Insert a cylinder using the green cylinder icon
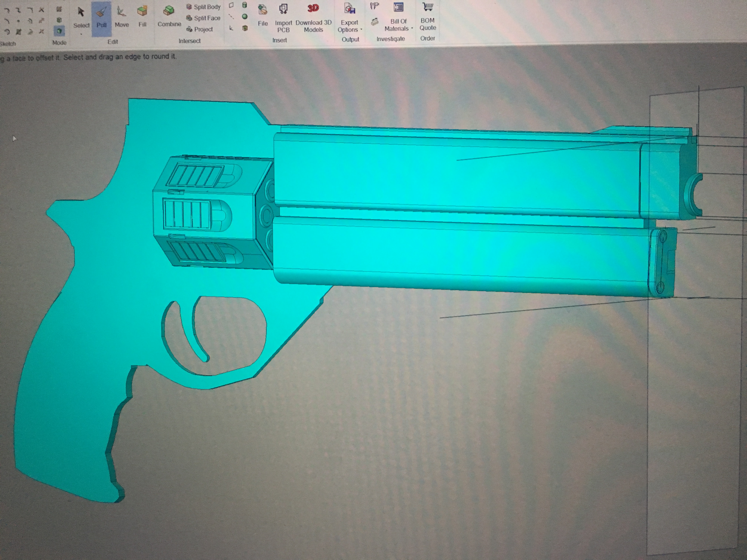747x560 pixels. tap(245, 5)
